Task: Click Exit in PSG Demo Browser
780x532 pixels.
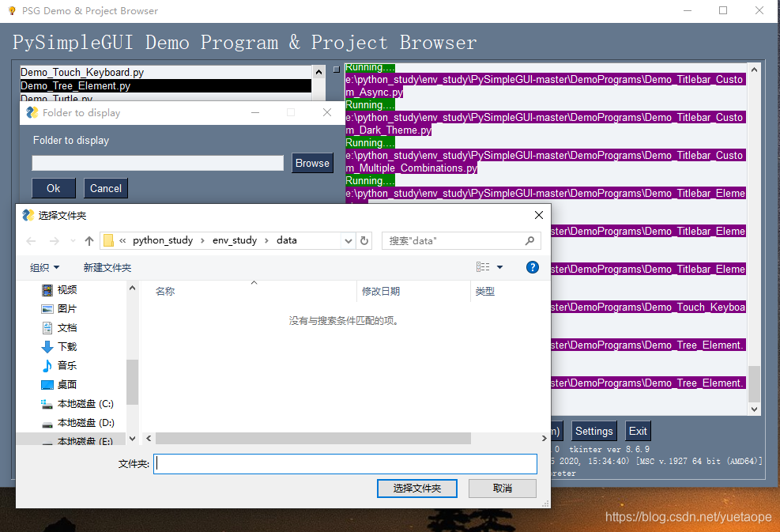Action: pyautogui.click(x=638, y=431)
